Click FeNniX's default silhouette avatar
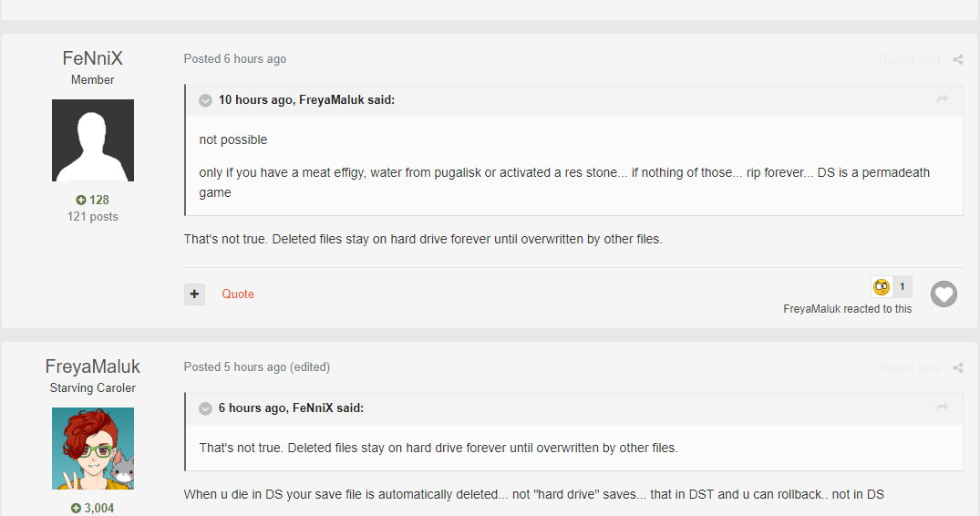This screenshot has width=980, height=516. coord(93,140)
